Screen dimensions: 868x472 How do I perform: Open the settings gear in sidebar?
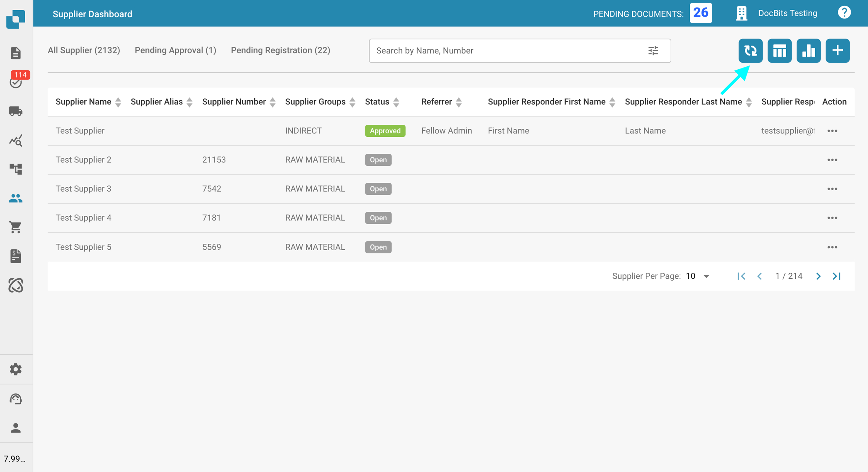(x=15, y=369)
